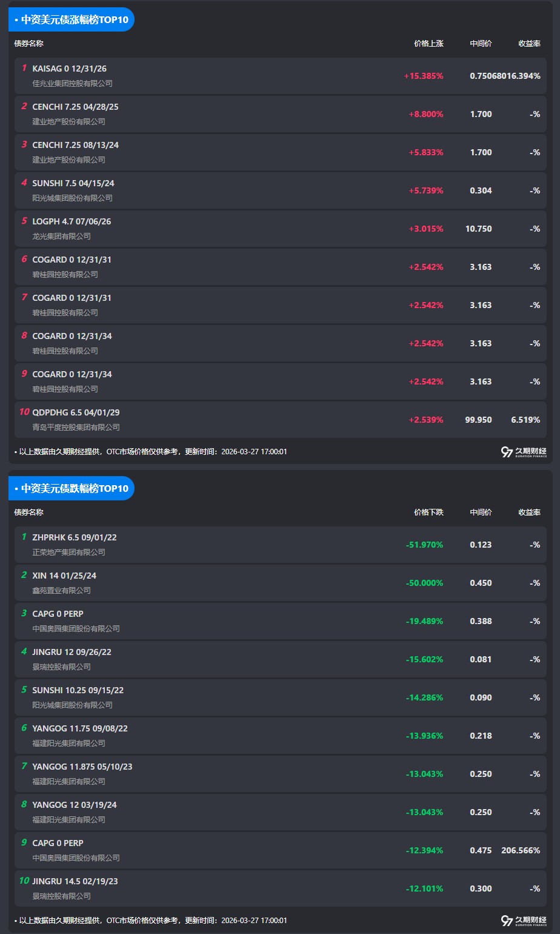
Task: Click the red rank 1 number in gainers
Action: point(24,69)
